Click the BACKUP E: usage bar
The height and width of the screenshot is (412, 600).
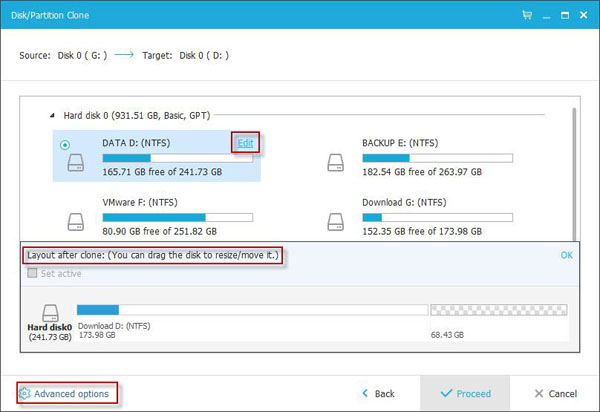(x=437, y=158)
